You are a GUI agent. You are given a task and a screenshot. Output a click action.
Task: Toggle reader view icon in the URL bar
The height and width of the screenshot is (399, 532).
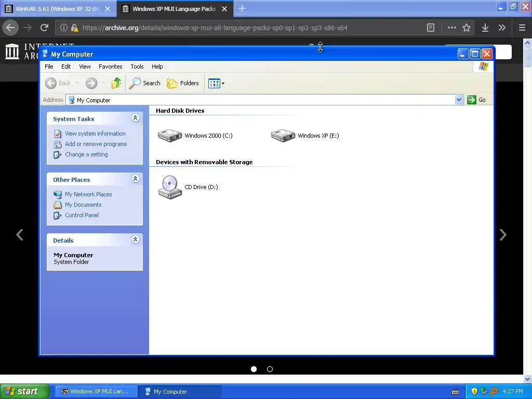pos(431,28)
